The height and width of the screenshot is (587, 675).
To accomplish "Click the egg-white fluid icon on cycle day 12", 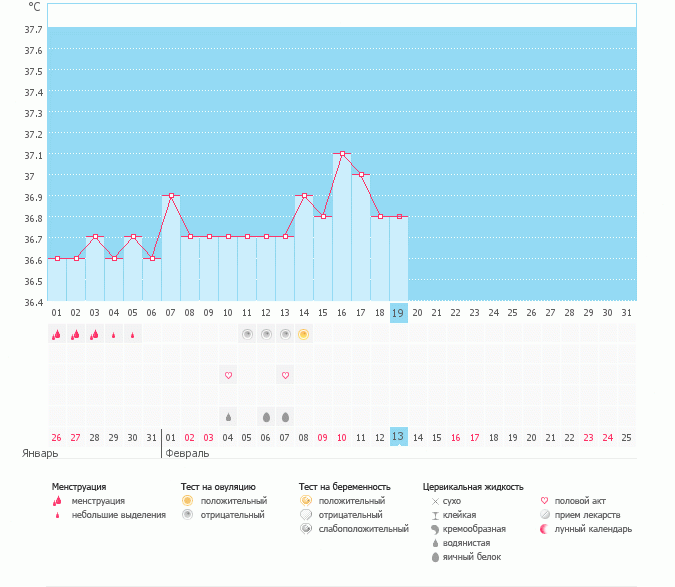I will tap(266, 417).
